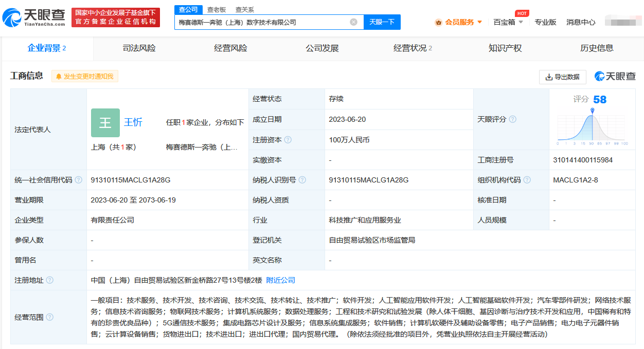Click the 天眼一下 search button

382,22
